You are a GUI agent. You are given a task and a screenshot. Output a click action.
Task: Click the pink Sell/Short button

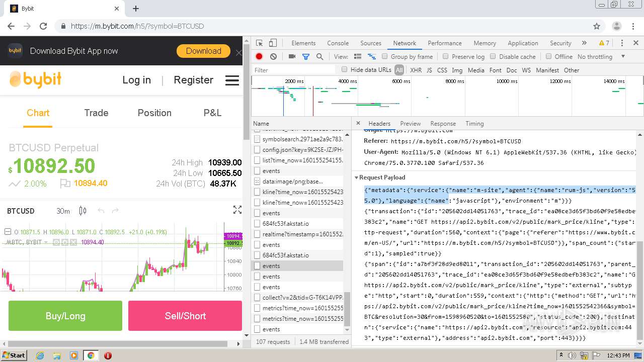click(185, 316)
